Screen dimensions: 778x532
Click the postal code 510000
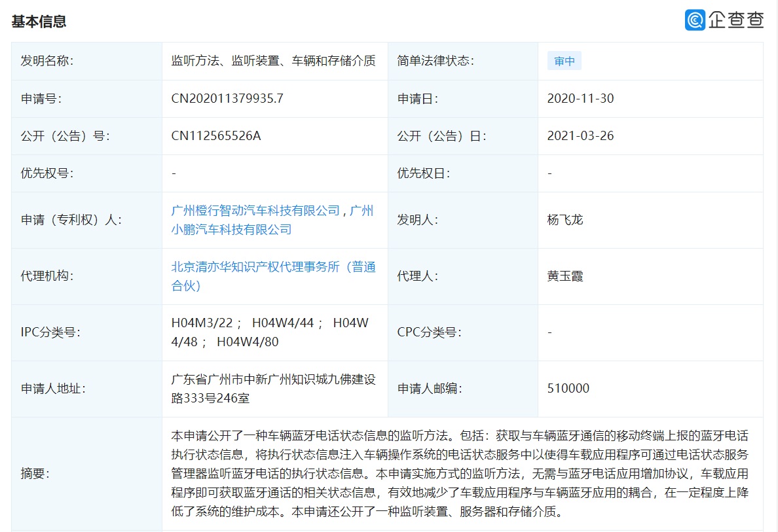coord(568,388)
